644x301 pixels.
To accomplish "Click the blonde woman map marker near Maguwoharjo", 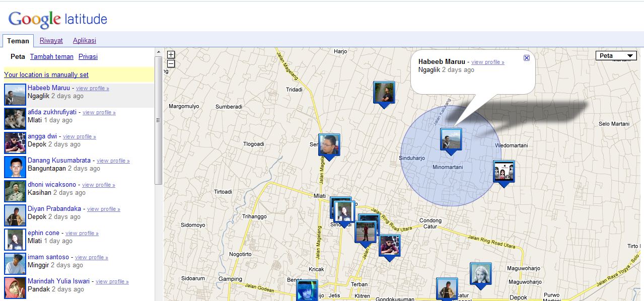I will (481, 274).
